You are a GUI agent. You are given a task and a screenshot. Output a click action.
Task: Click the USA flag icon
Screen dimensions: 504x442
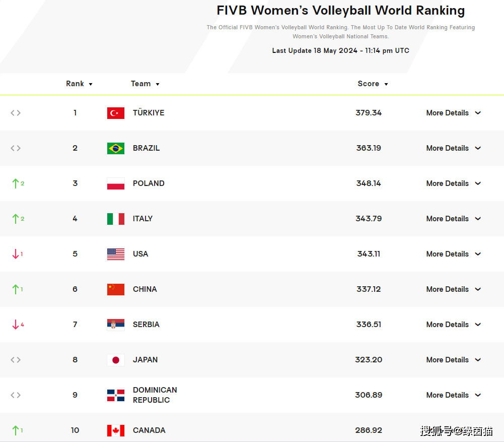[x=116, y=254]
